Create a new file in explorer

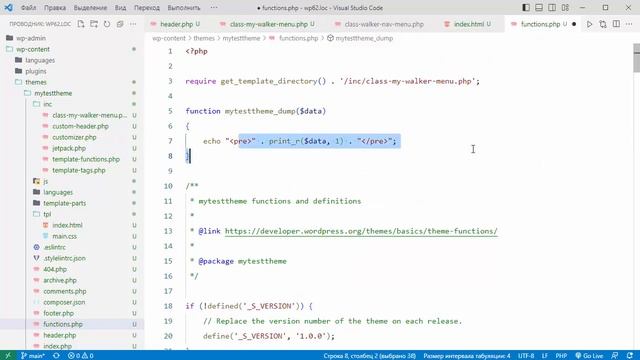(81, 24)
